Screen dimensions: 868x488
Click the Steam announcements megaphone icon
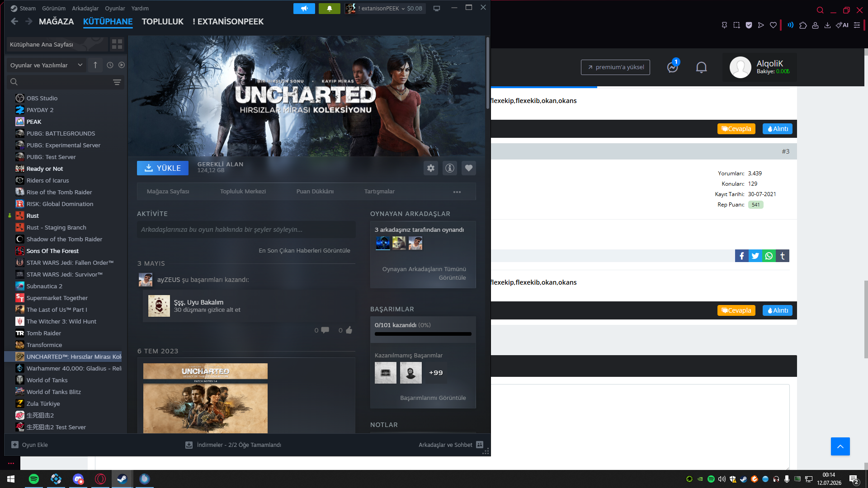[x=304, y=9]
